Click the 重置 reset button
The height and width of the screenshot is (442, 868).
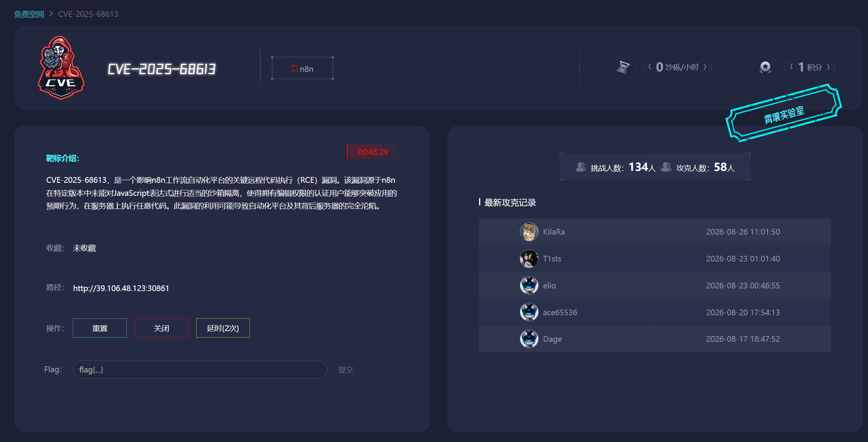(x=100, y=328)
